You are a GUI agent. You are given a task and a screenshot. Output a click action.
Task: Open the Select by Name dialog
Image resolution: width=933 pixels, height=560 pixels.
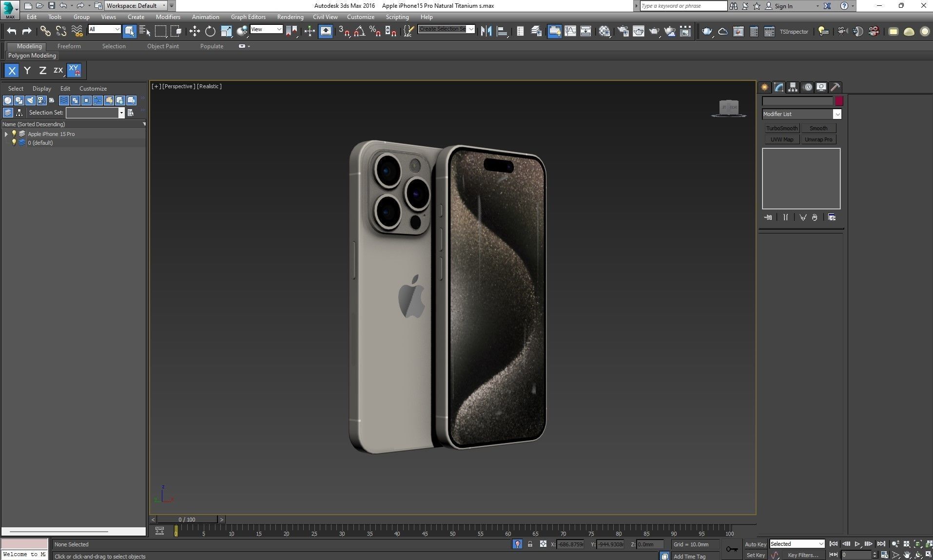pos(145,31)
